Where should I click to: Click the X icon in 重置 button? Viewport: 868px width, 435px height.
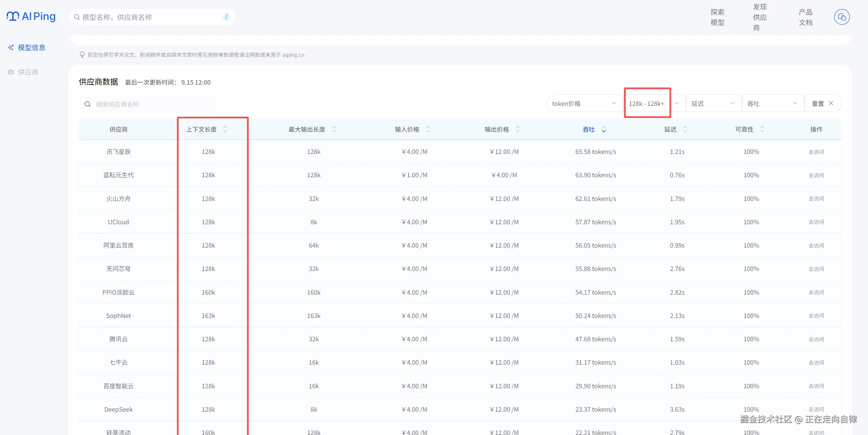(x=831, y=103)
